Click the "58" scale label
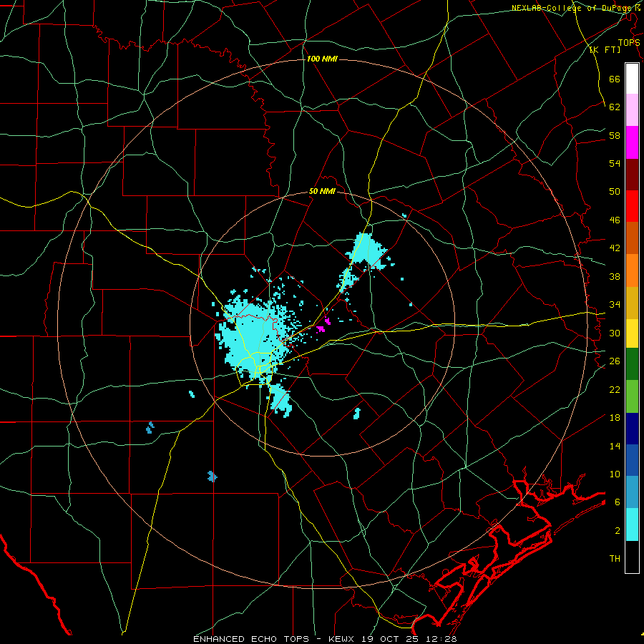Image resolution: width=644 pixels, height=644 pixels. [x=615, y=135]
